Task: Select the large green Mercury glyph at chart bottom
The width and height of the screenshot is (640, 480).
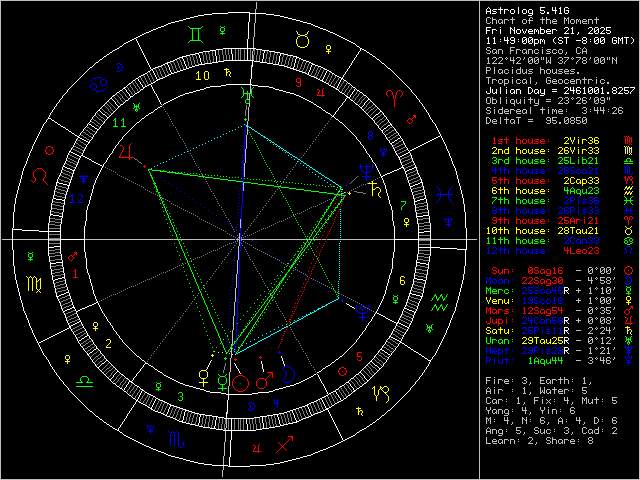Action: (222, 382)
